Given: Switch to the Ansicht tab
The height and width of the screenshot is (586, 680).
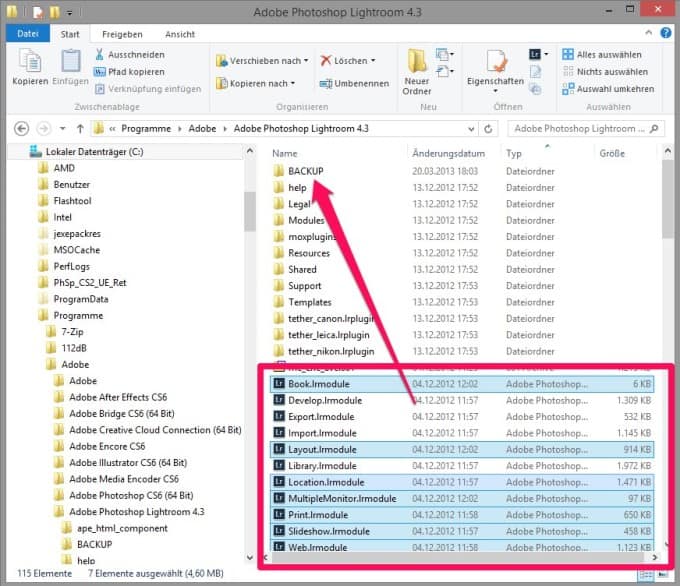Looking at the screenshot, I should (180, 34).
